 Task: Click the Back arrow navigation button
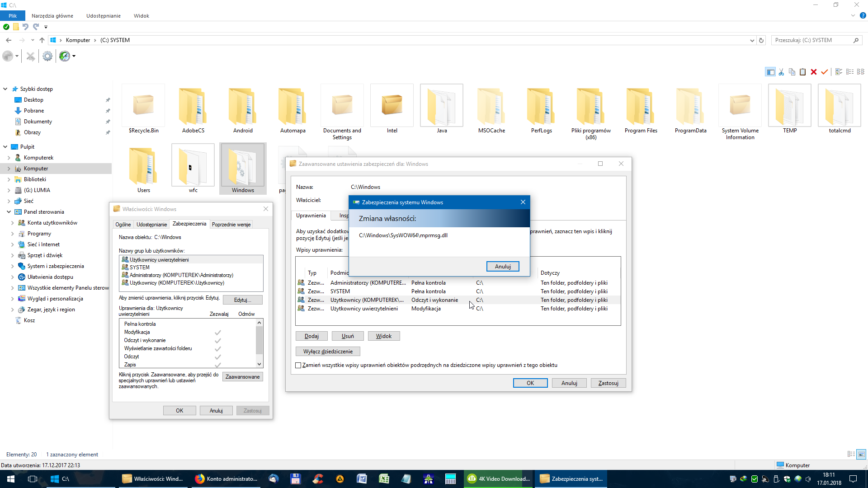9,40
